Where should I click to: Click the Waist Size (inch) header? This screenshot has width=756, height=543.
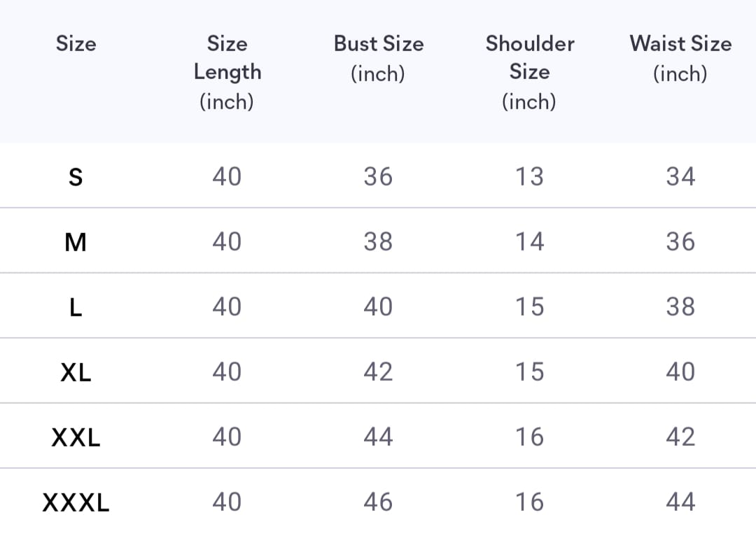click(x=680, y=58)
